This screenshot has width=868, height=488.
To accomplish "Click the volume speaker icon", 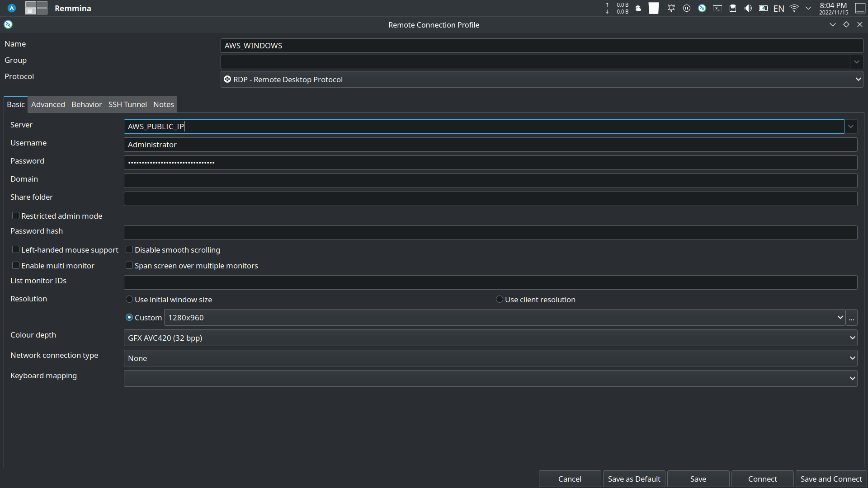I will point(748,8).
